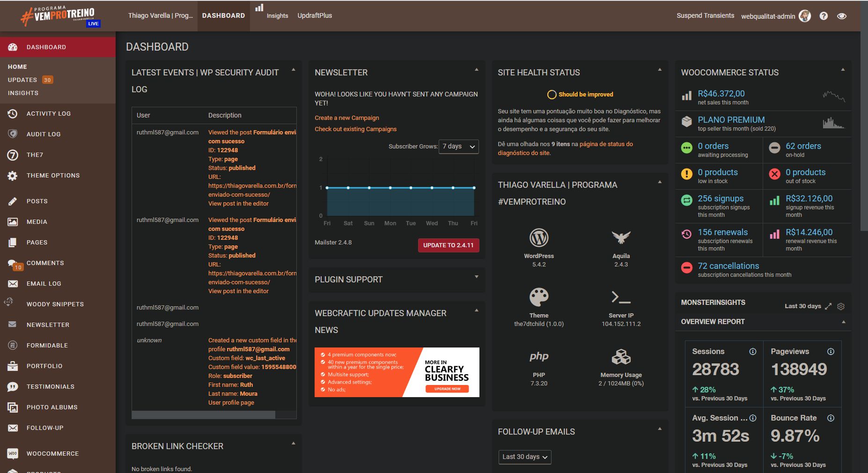This screenshot has width=868, height=473.
Task: Click the Pageviews info icon
Action: (x=831, y=352)
